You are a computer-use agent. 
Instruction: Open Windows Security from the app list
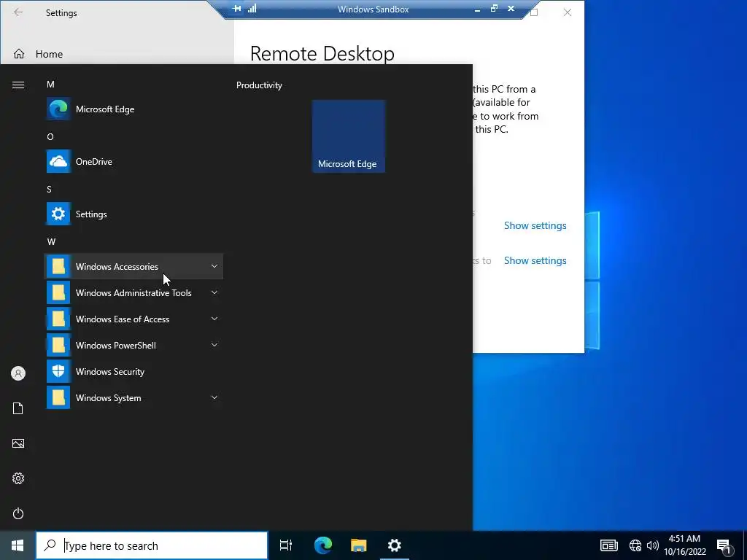[x=133, y=371]
